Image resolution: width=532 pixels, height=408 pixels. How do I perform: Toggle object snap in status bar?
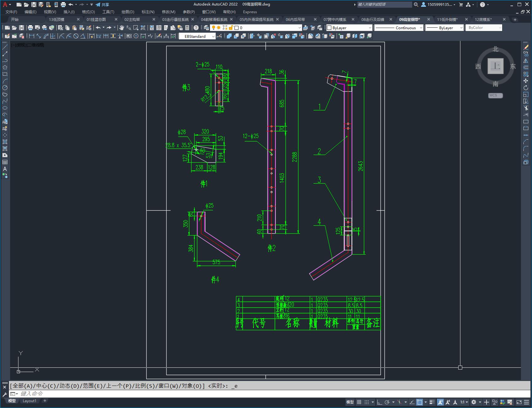pyautogui.click(x=420, y=402)
